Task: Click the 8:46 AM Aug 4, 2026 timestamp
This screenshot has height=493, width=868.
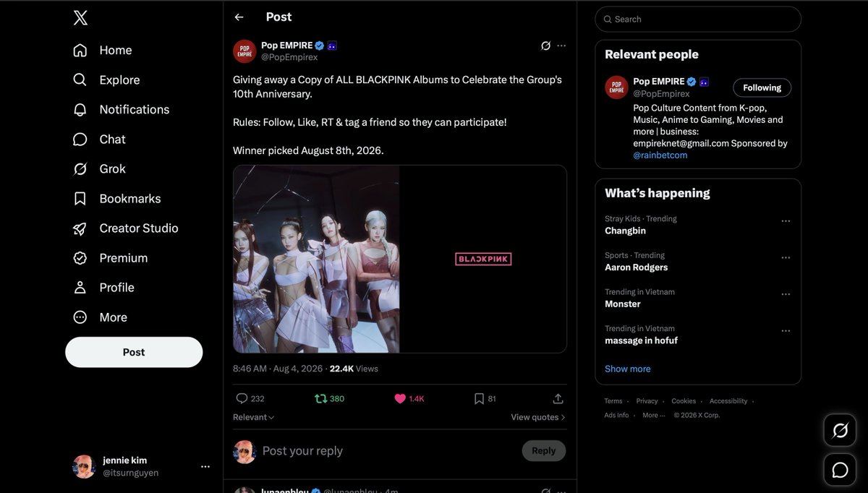Action: tap(278, 369)
